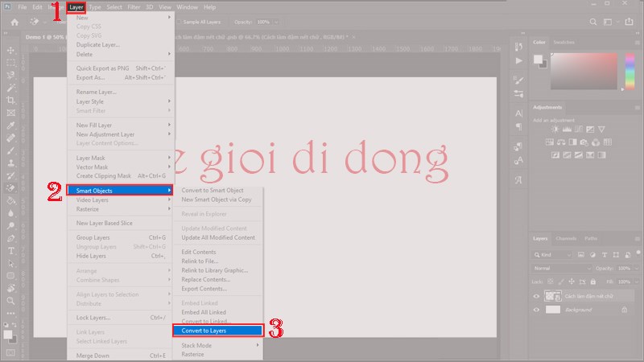Image resolution: width=644 pixels, height=362 pixels.
Task: Select the Crop tool
Action: click(x=11, y=100)
